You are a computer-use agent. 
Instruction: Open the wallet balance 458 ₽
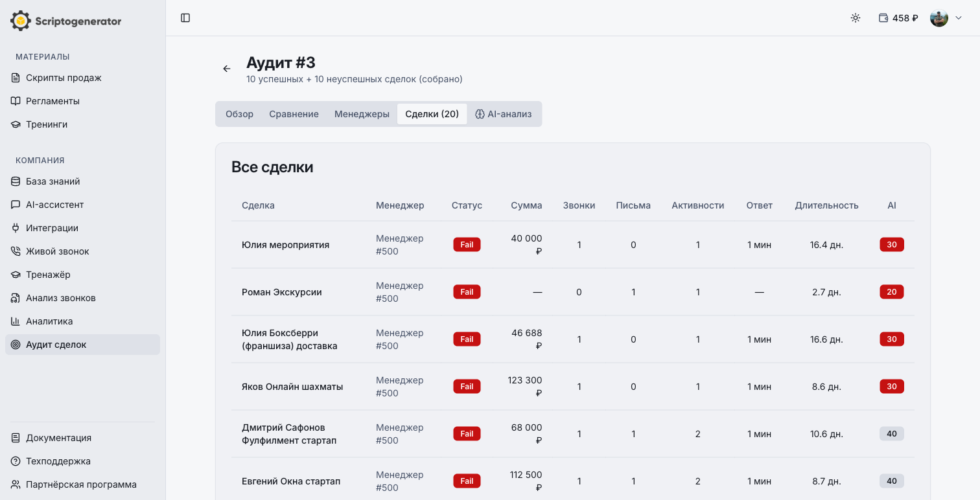[898, 18]
